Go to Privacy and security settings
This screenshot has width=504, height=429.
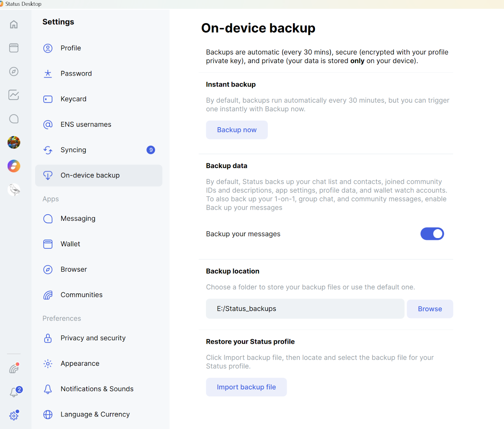tap(93, 338)
